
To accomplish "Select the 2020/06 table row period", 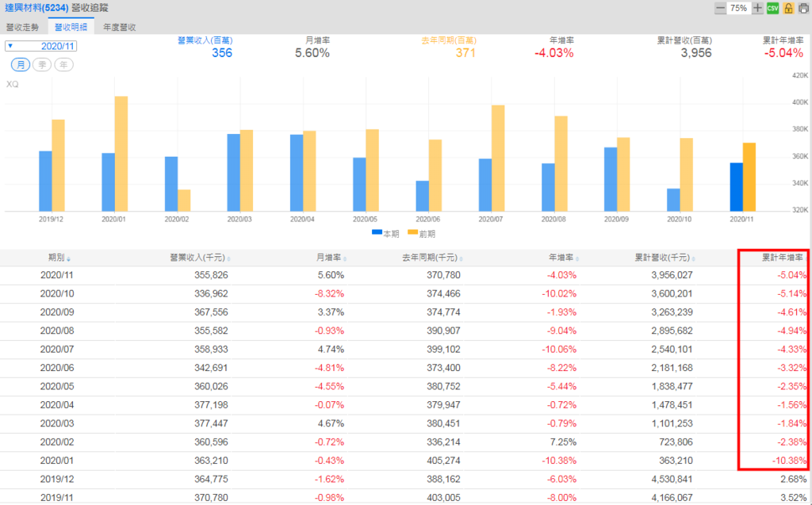I will point(57,368).
